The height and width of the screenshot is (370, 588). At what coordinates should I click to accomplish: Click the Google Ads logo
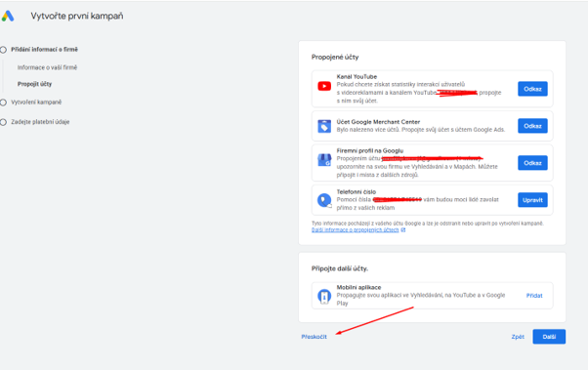click(8, 17)
